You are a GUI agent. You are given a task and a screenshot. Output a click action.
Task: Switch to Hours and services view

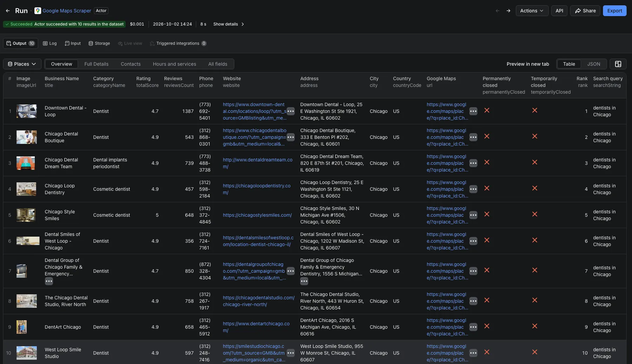tap(174, 64)
